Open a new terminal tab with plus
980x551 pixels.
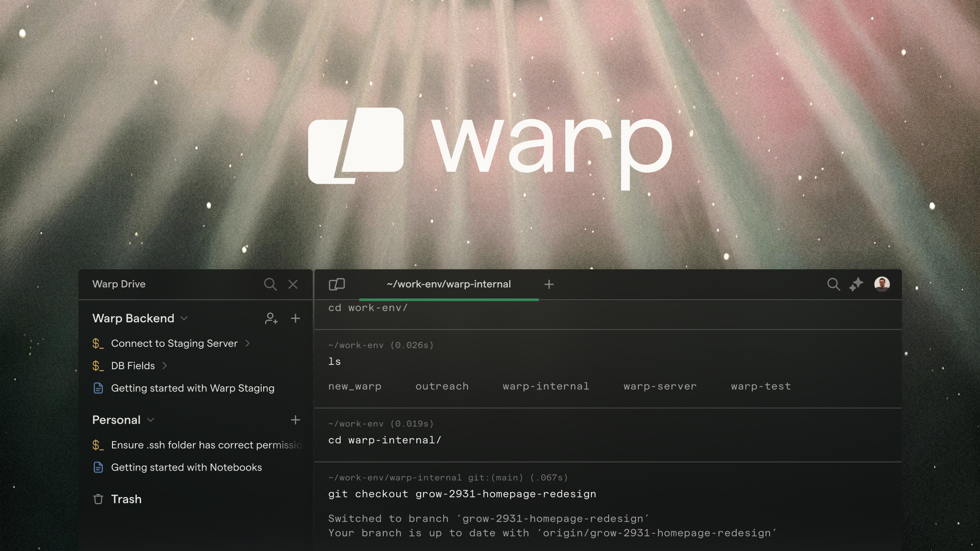[549, 284]
